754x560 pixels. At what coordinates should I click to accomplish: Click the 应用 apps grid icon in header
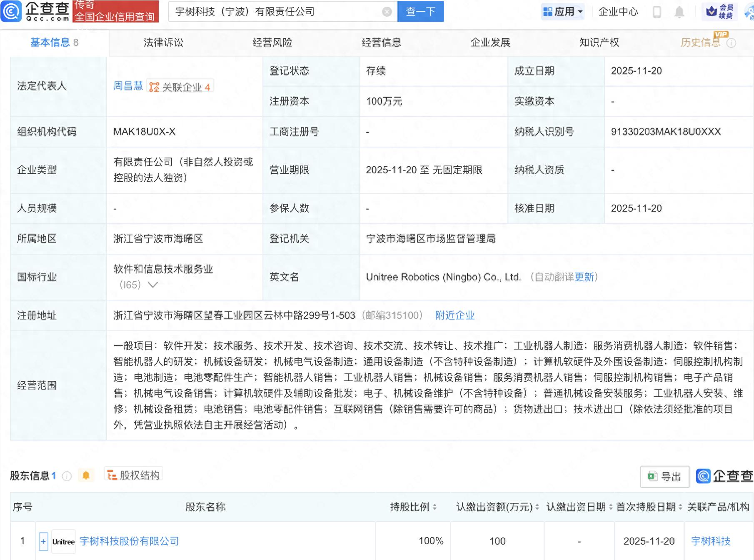point(549,11)
